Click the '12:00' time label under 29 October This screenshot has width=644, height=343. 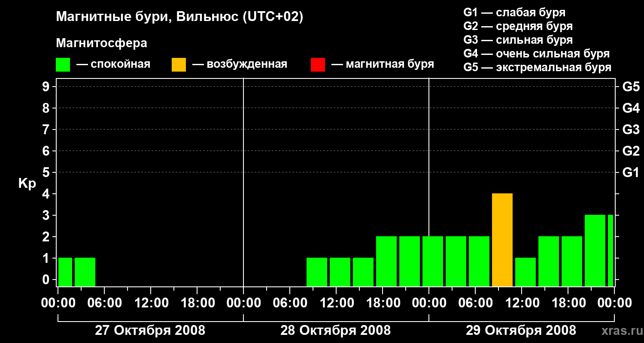pos(522,303)
